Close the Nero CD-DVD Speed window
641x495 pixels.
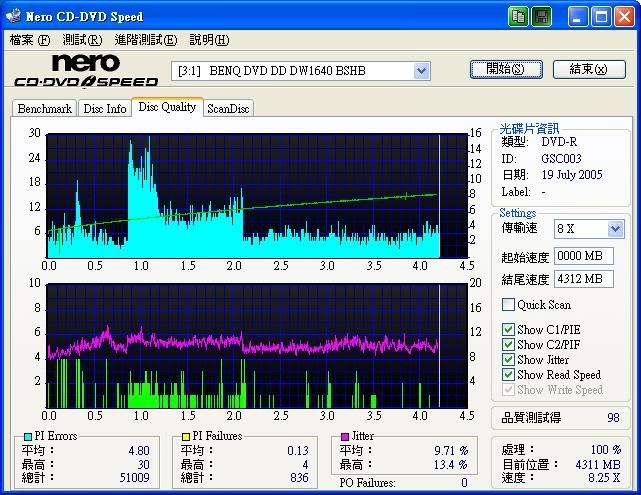pos(624,17)
